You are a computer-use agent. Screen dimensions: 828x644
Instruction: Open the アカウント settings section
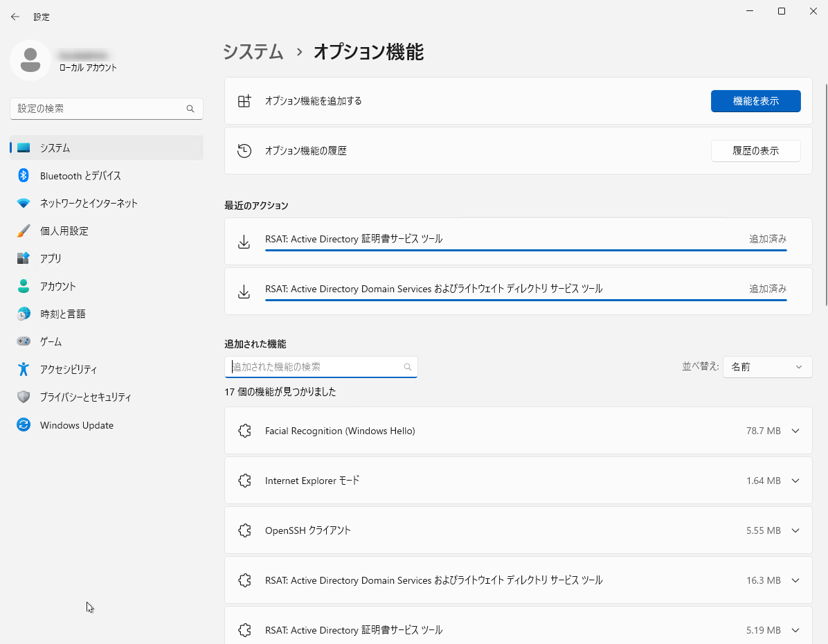pyautogui.click(x=106, y=287)
